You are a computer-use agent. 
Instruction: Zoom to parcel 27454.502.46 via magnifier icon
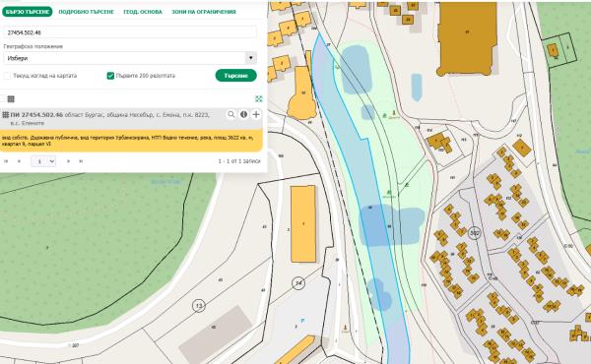pos(231,114)
